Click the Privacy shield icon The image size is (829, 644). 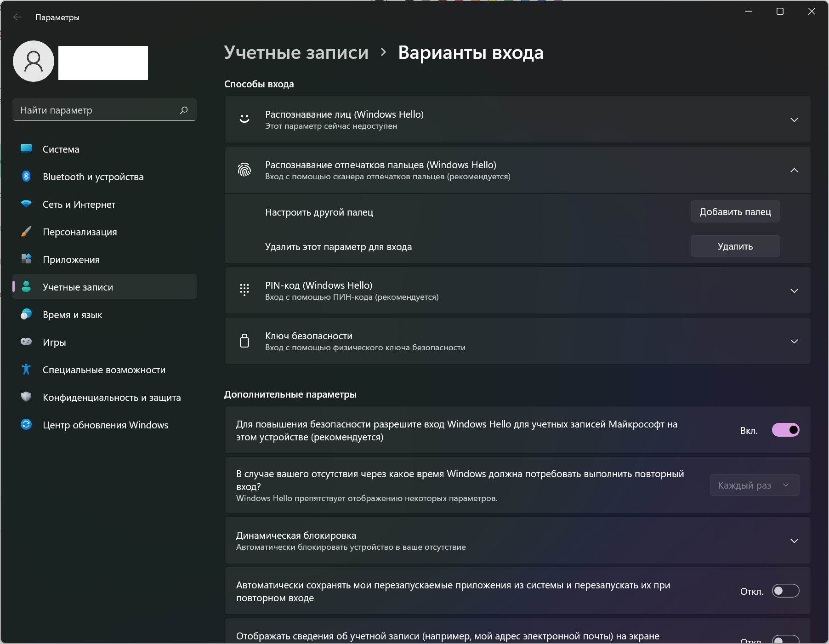pos(26,397)
